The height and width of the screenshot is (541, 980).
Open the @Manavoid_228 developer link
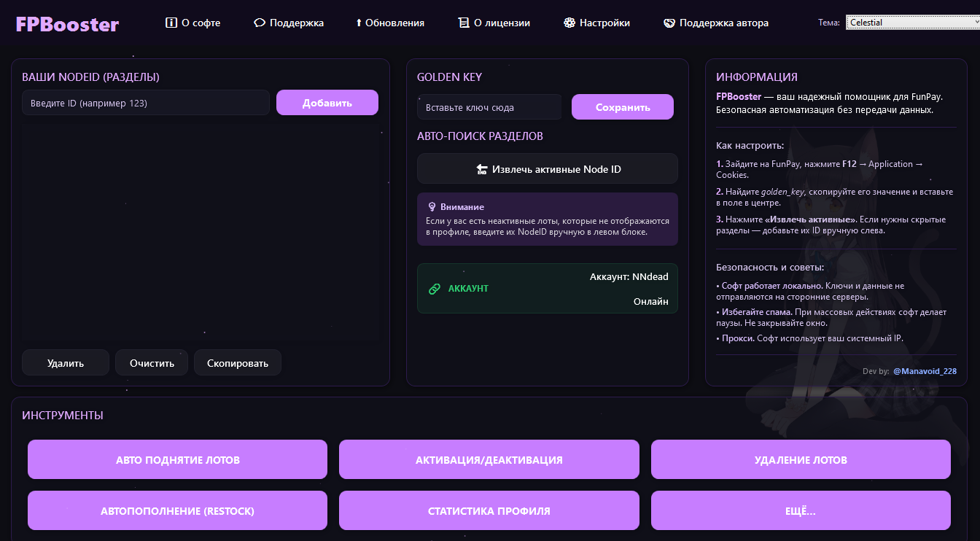(925, 371)
